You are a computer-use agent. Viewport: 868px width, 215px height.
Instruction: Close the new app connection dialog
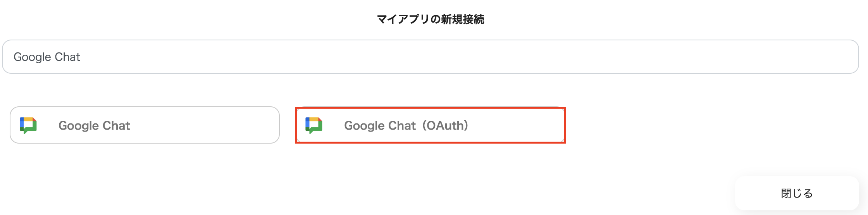click(x=797, y=193)
